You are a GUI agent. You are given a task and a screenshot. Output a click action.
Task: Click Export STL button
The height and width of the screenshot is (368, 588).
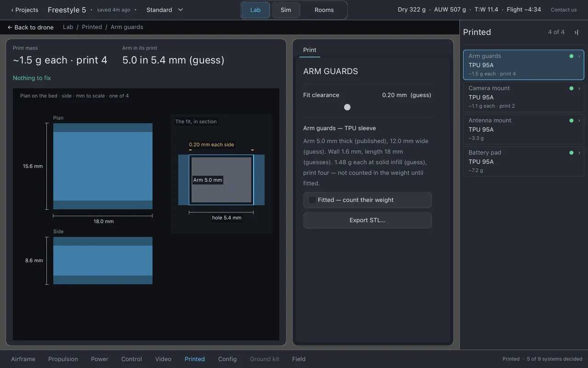[367, 220]
